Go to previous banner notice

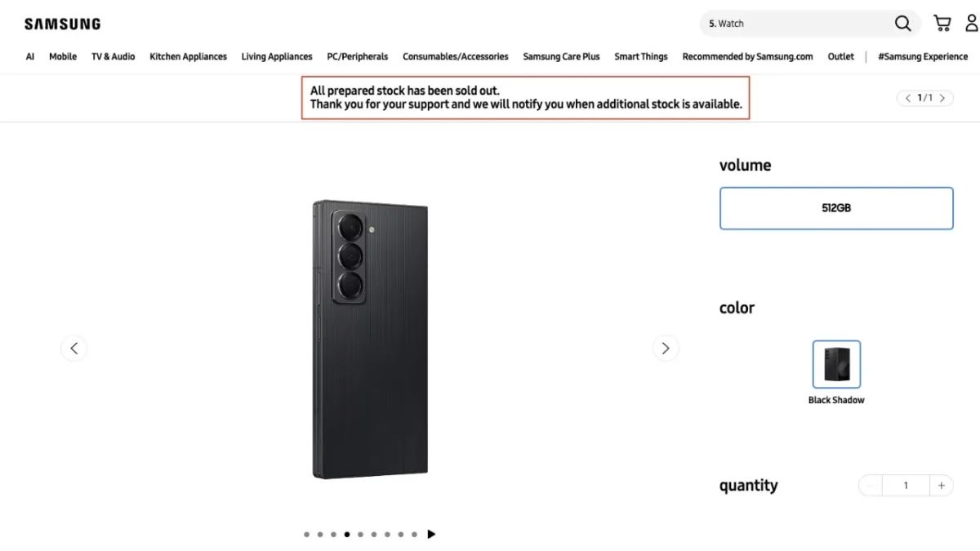907,98
